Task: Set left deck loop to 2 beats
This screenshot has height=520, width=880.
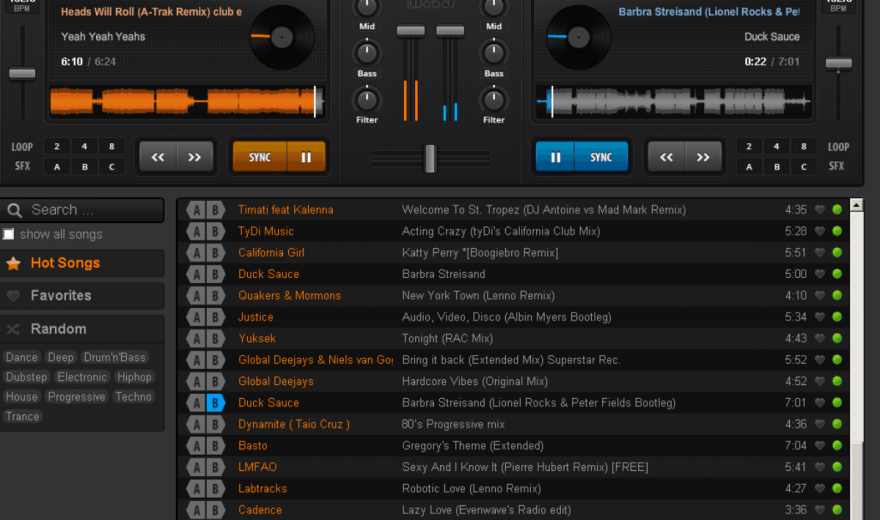Action: tap(57, 146)
